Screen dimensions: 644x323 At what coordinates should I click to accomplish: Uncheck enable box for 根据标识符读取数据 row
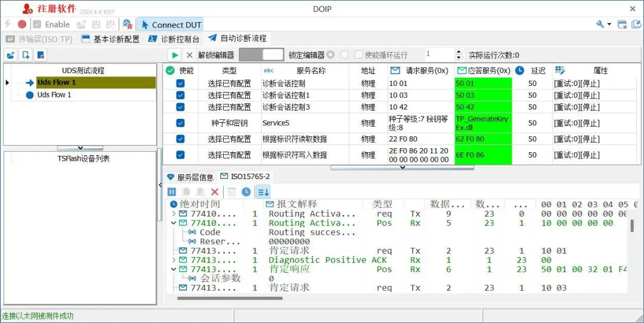[180, 139]
